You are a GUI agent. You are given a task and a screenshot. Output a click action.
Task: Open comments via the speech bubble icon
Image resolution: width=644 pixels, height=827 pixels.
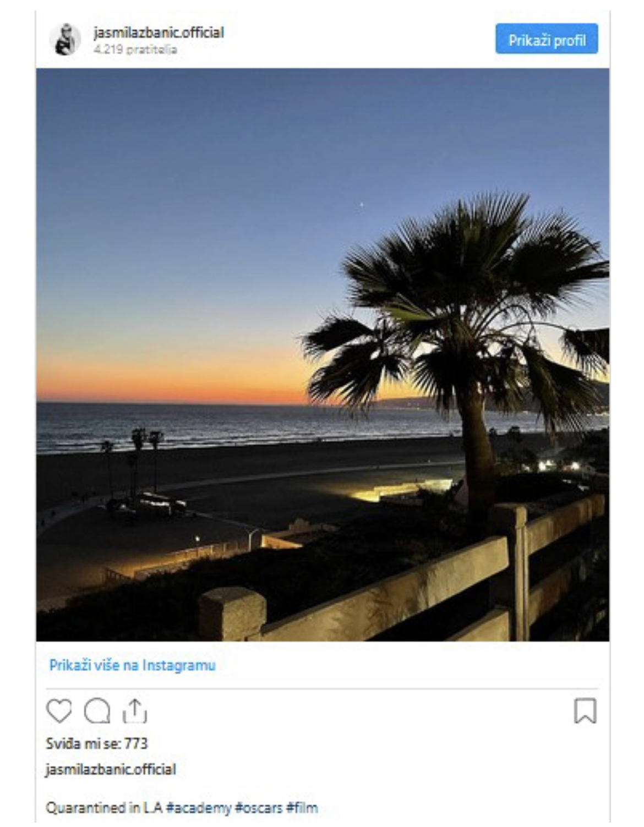click(x=97, y=711)
